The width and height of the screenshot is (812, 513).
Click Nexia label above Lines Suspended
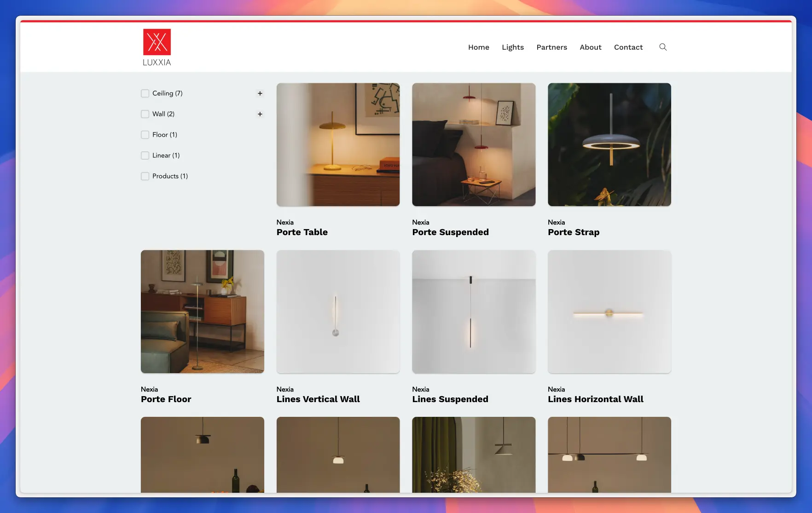(421, 389)
